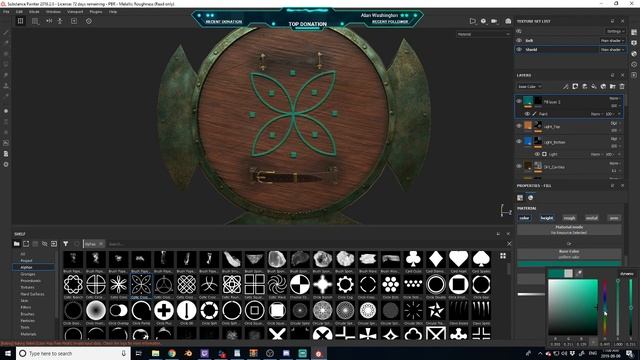Image resolution: width=640 pixels, height=360 pixels.
Task: Click the grid size icon in shelf
Action: tap(503, 256)
